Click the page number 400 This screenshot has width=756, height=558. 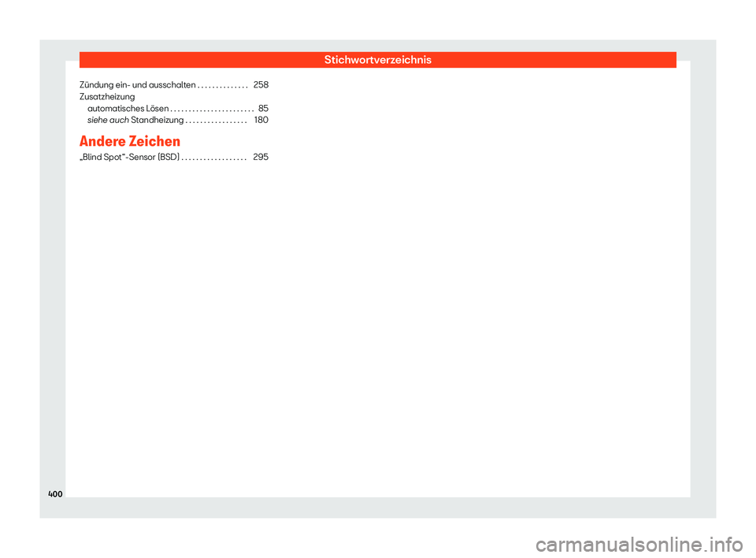(x=55, y=494)
